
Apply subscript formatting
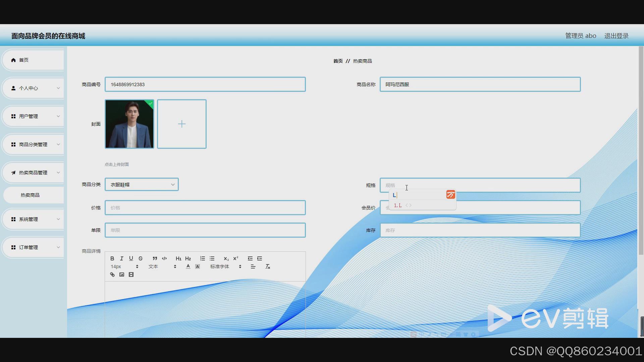[226, 258]
